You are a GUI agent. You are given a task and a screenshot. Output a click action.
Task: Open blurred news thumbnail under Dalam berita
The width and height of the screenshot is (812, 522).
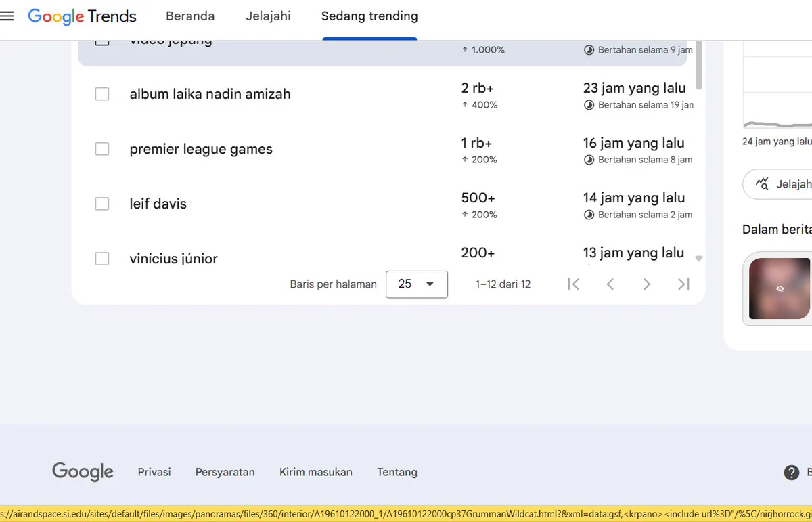pyautogui.click(x=780, y=288)
